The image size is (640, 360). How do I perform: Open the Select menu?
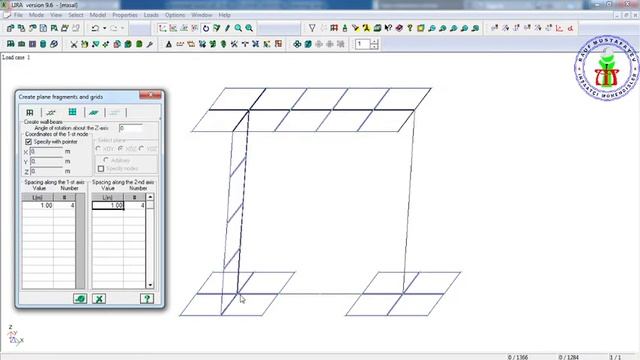point(76,15)
